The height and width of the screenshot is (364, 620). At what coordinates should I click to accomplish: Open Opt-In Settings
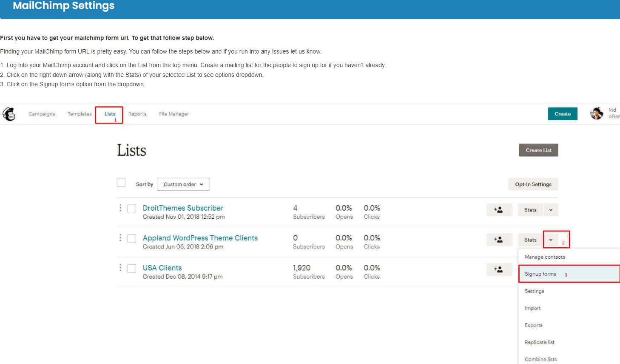pos(533,184)
